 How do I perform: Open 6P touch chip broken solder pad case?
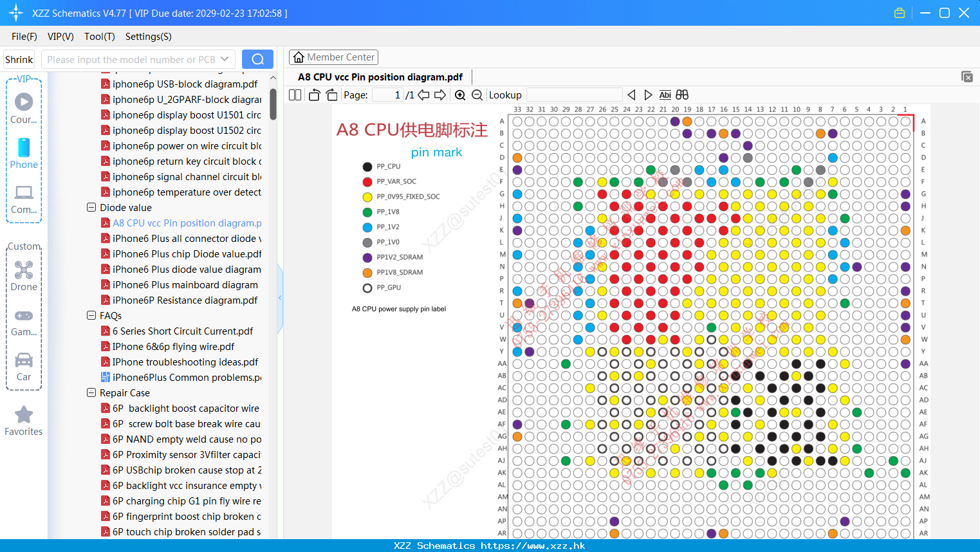tap(187, 531)
